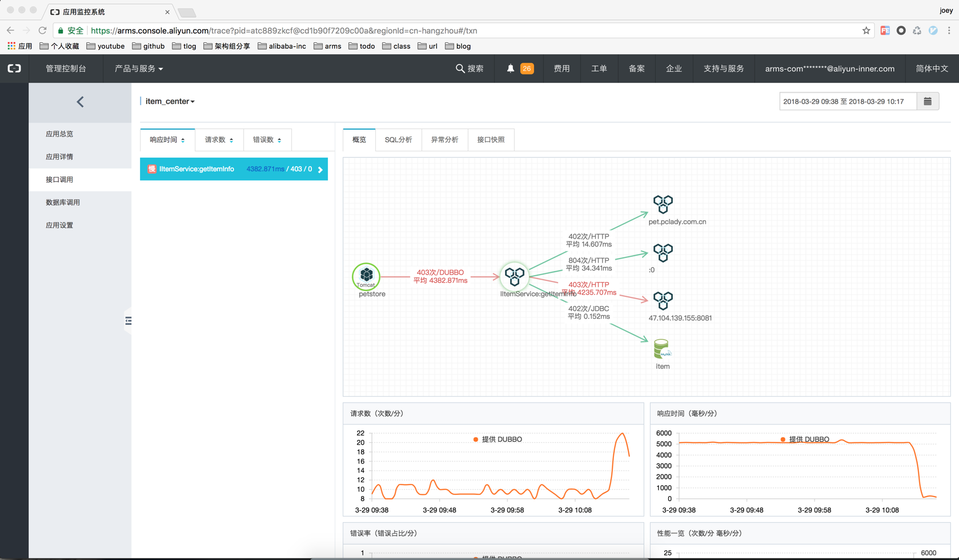Click the browser reload button
The image size is (959, 560).
[x=42, y=30]
